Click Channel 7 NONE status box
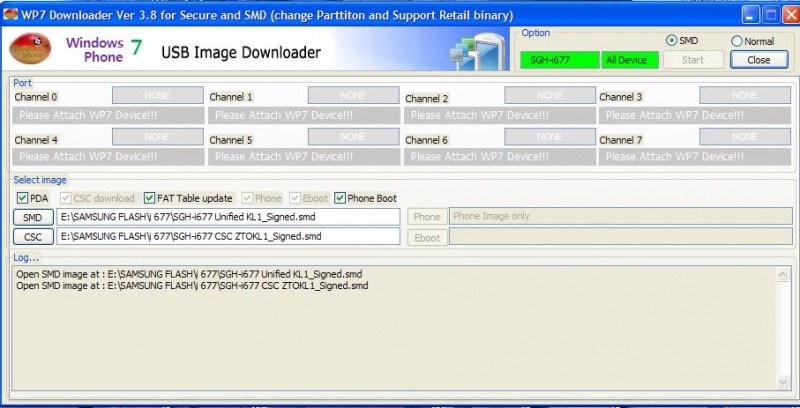Screen dimensions: 800x408 point(745,136)
